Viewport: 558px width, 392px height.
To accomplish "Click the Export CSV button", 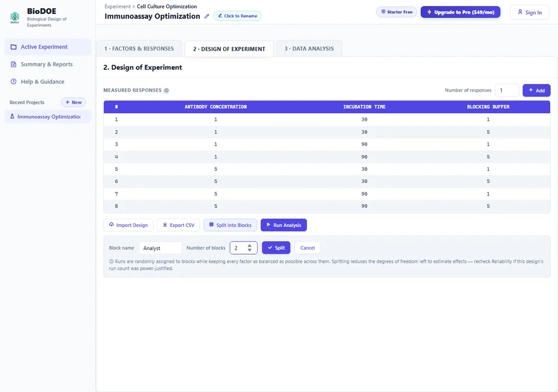I will click(x=179, y=225).
